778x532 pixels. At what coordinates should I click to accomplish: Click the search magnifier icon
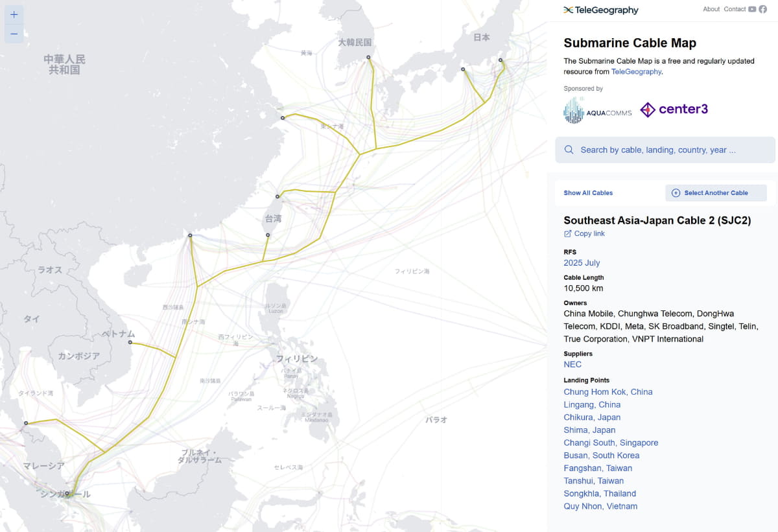(569, 150)
